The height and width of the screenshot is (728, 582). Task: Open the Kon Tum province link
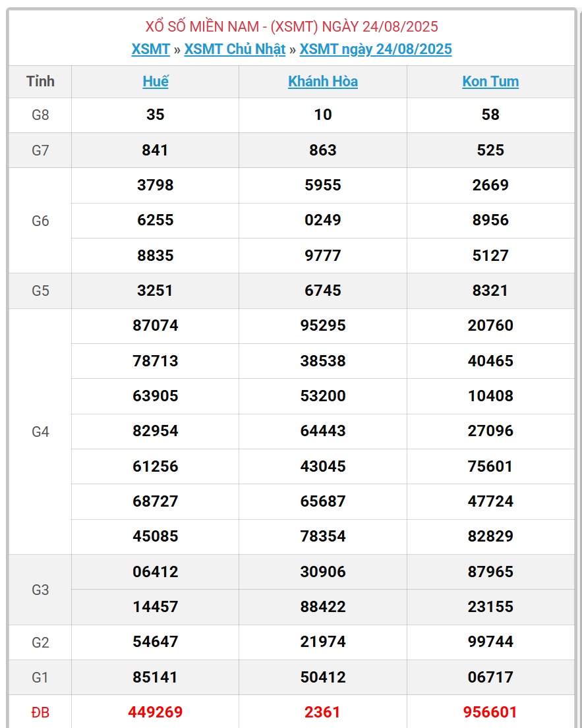pos(490,81)
